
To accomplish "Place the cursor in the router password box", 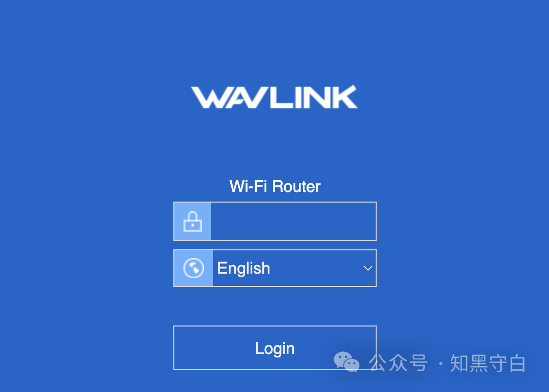I will 293,221.
